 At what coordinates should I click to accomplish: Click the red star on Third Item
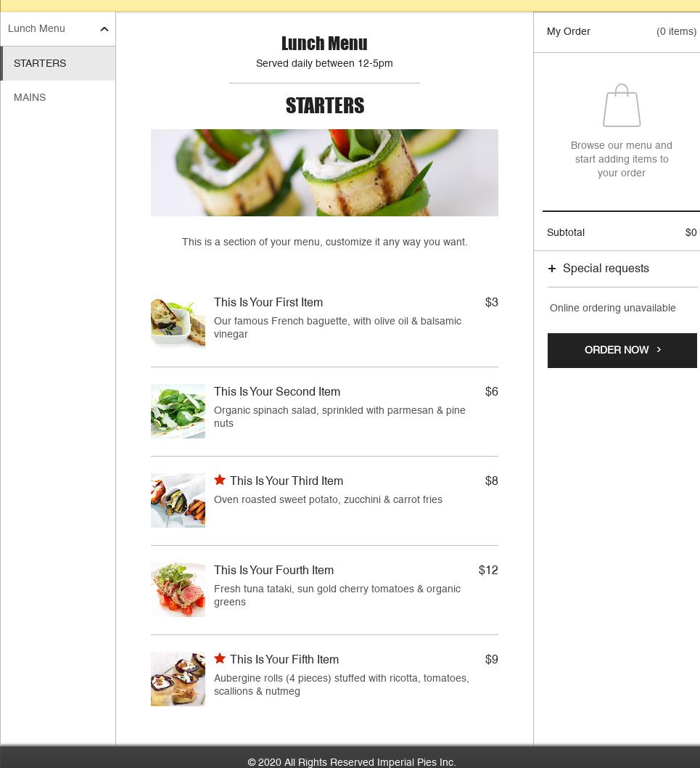click(220, 480)
